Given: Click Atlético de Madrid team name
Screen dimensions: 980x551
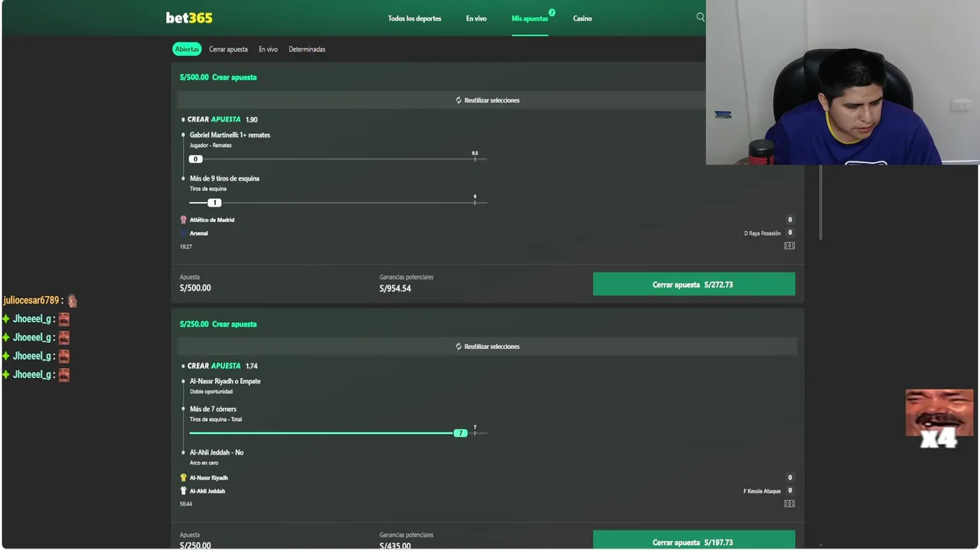Looking at the screenshot, I should (212, 220).
